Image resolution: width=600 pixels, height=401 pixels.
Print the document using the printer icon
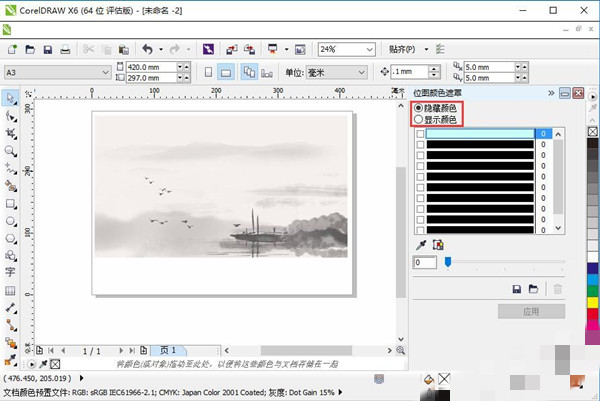65,49
